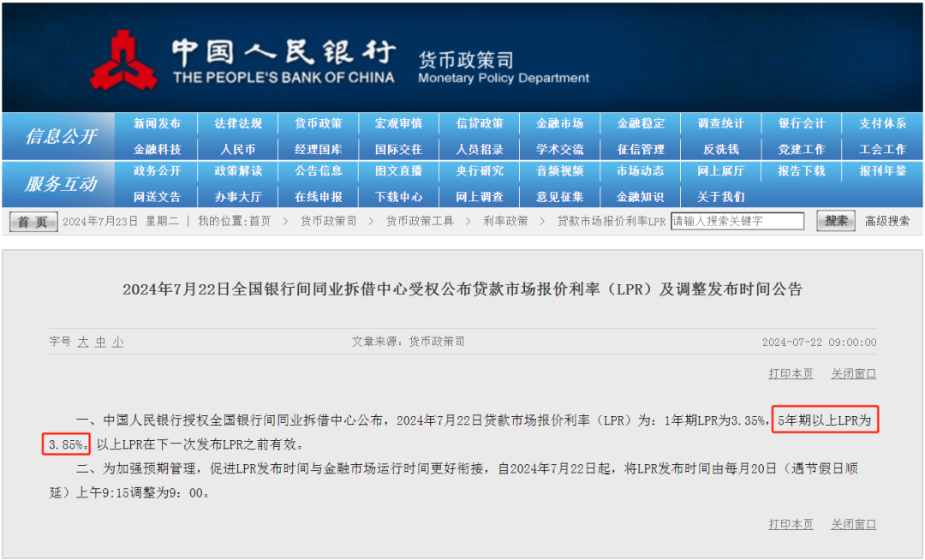The width and height of the screenshot is (925, 560).
Task: Open 反洗钱 menu item
Action: [x=721, y=150]
